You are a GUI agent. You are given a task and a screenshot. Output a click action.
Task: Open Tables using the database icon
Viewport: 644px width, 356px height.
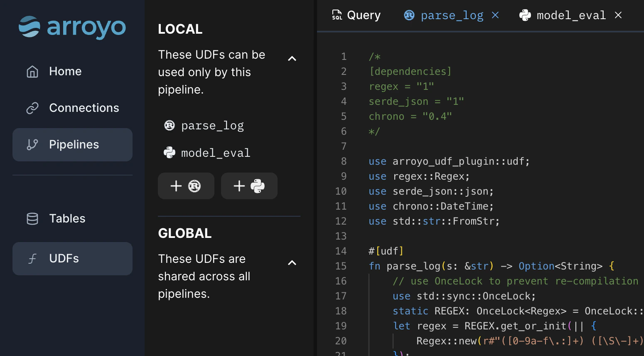click(x=33, y=218)
